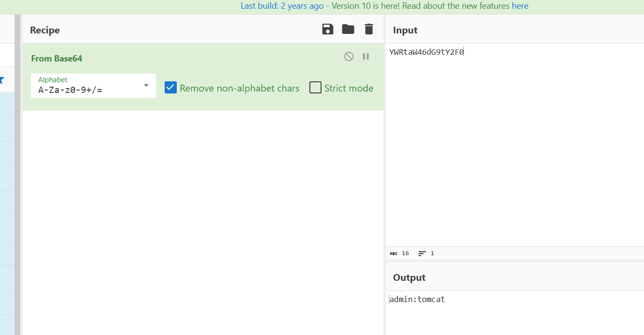This screenshot has width=644, height=335.
Task: Disable the From Base64 operation
Action: pos(349,57)
